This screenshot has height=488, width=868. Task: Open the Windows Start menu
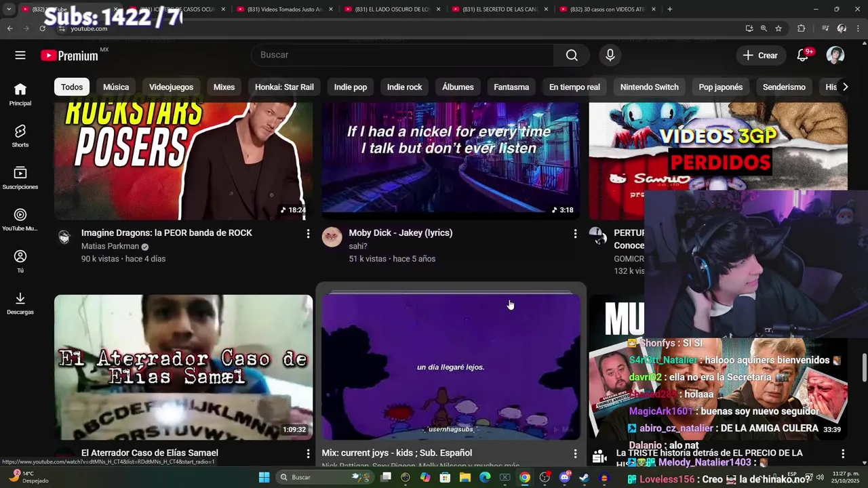pyautogui.click(x=264, y=477)
